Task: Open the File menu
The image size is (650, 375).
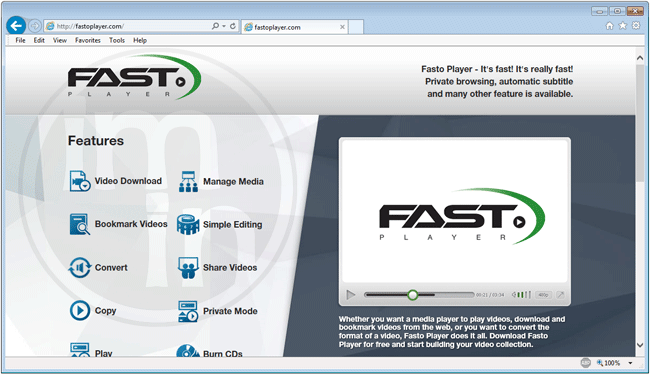Action: point(20,40)
